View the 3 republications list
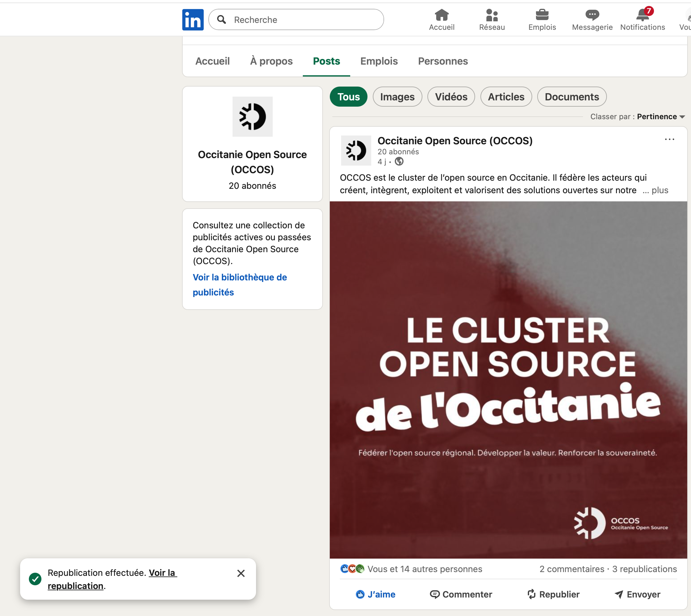Screen dimensions: 691x616 click(x=645, y=569)
